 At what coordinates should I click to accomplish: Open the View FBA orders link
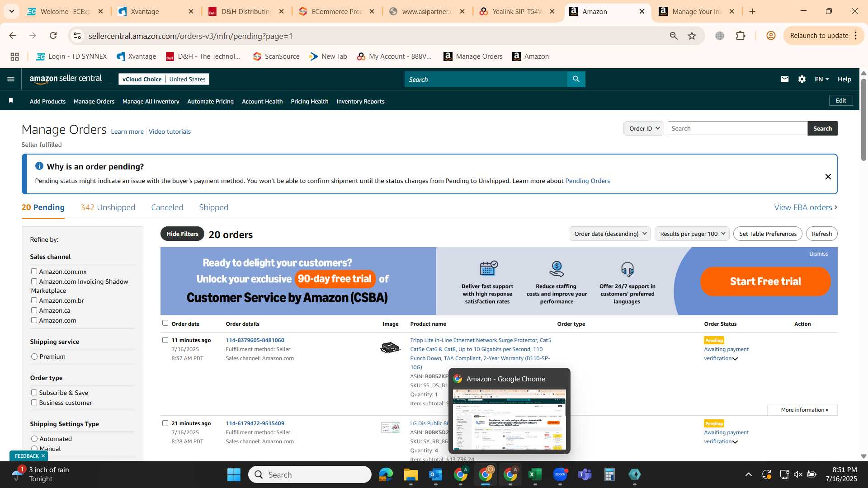[x=806, y=207]
